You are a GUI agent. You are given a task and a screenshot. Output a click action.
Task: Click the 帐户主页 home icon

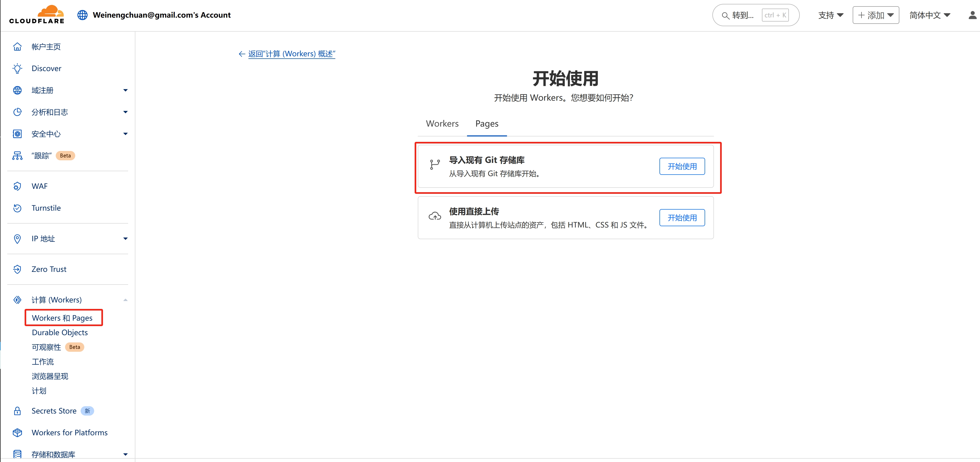pos(17,46)
